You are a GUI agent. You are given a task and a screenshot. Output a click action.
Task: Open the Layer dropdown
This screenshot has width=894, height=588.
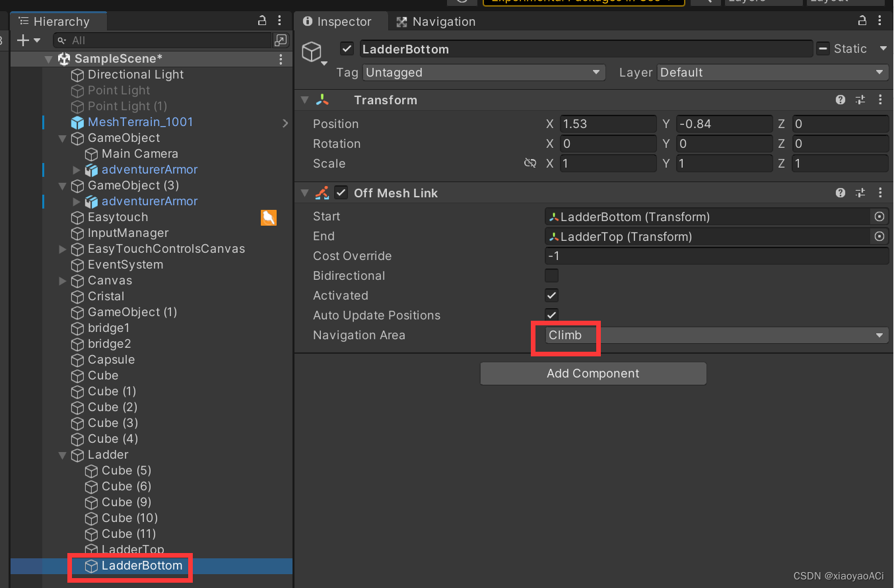coord(773,73)
